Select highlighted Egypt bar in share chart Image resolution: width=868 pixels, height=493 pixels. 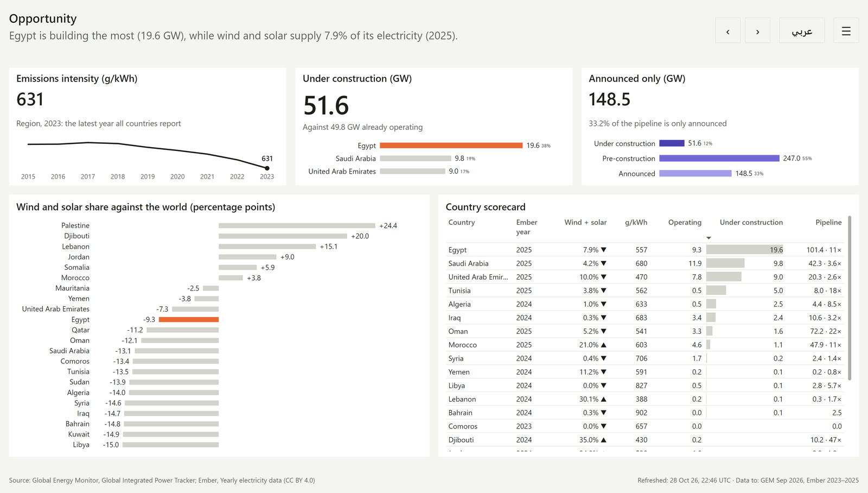(189, 320)
